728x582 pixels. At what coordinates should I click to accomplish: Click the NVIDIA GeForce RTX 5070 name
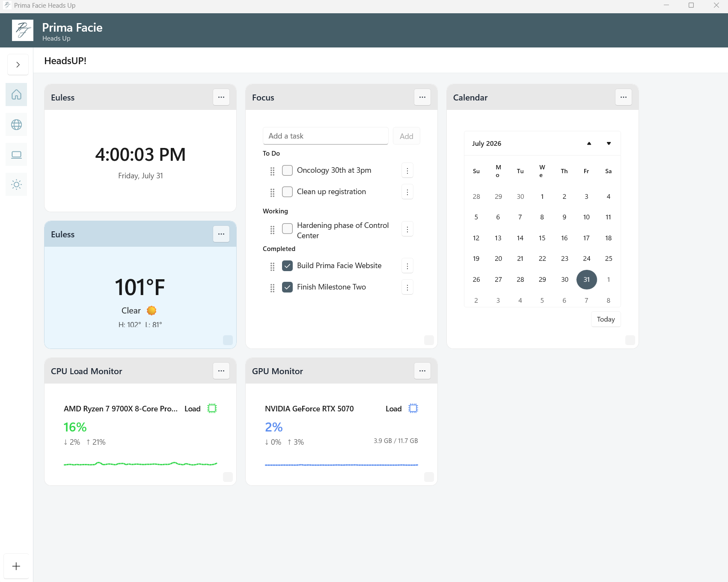[x=309, y=409]
